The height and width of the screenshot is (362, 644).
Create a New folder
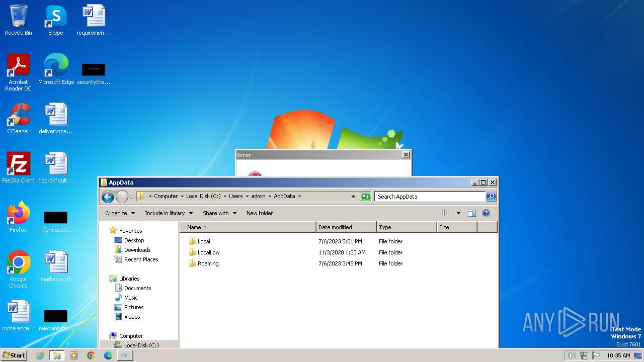click(260, 213)
